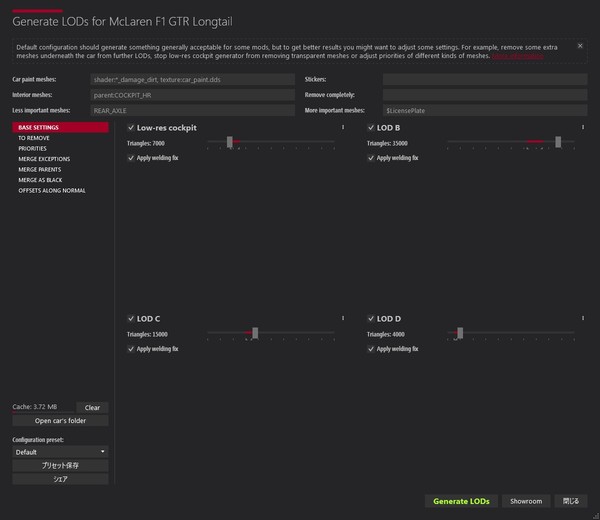Toggle LOD C checkbox

click(131, 318)
